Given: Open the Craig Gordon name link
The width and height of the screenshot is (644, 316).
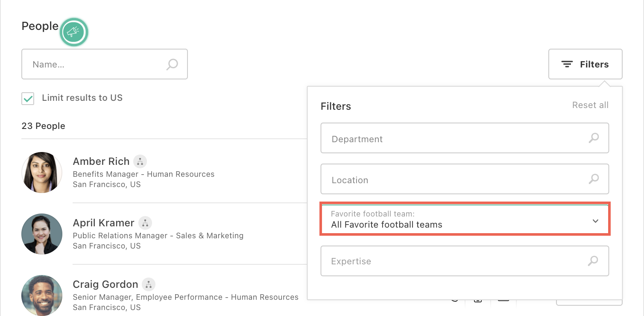Looking at the screenshot, I should click(105, 284).
